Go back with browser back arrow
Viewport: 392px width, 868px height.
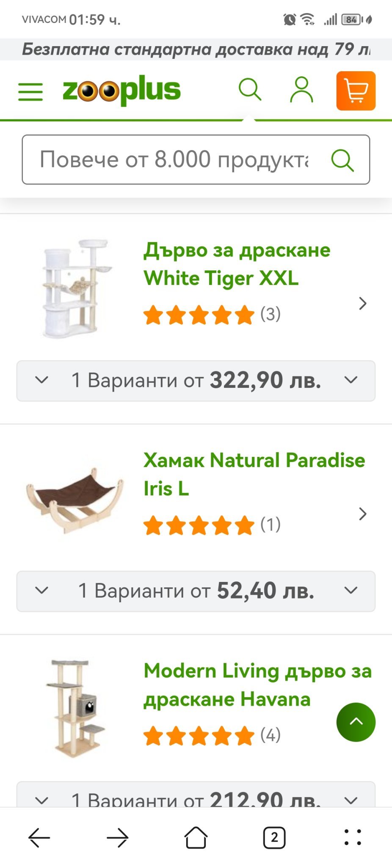[x=39, y=837]
